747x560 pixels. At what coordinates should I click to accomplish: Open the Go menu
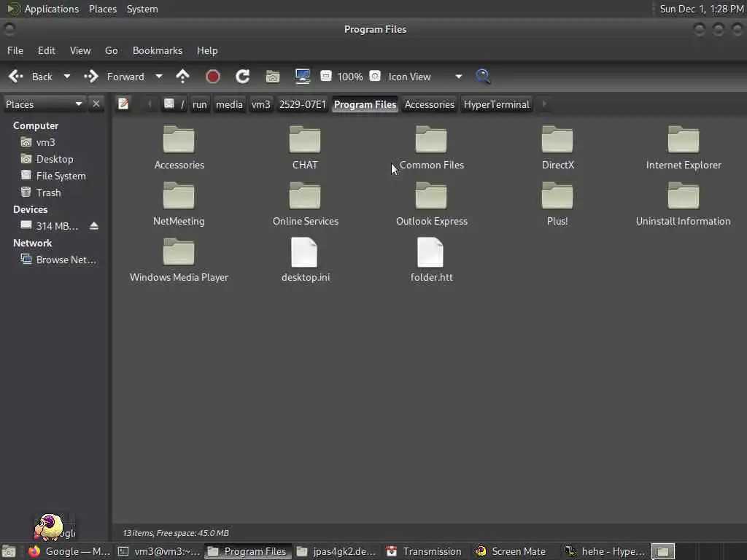point(111,50)
